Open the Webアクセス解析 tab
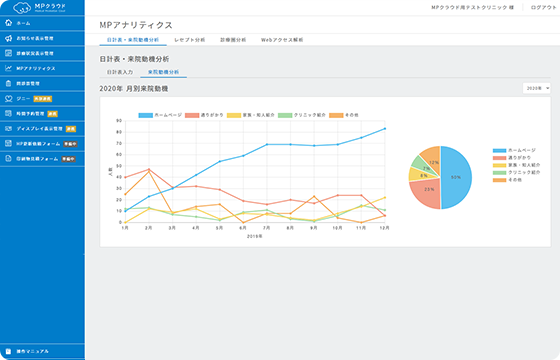Screen dimensions: 560x360 pyautogui.click(x=282, y=40)
